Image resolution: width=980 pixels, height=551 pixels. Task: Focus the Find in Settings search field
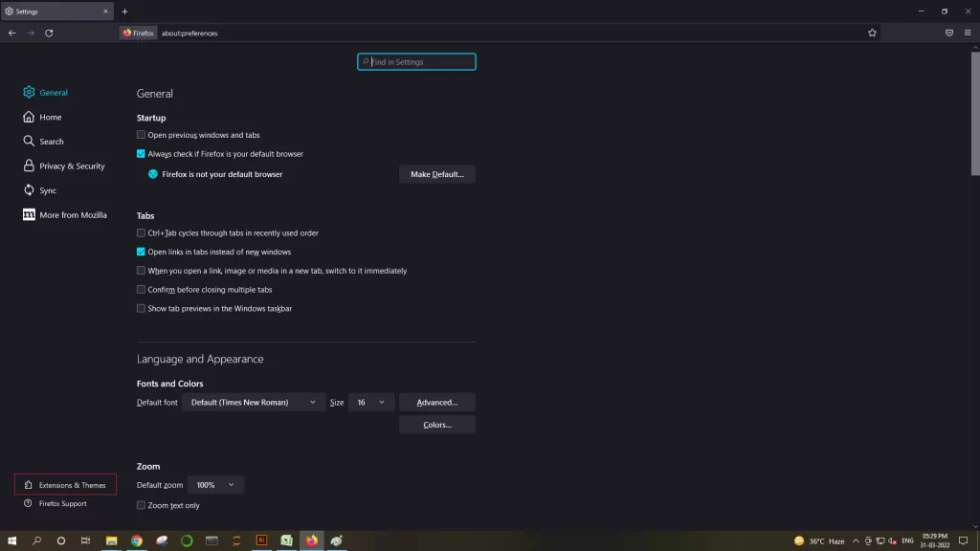[x=416, y=62]
